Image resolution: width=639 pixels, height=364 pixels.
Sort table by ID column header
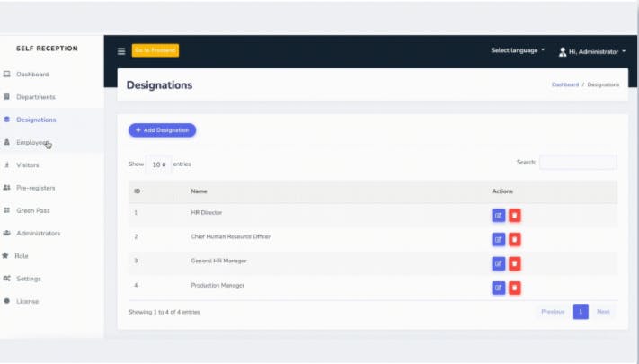pyautogui.click(x=137, y=191)
